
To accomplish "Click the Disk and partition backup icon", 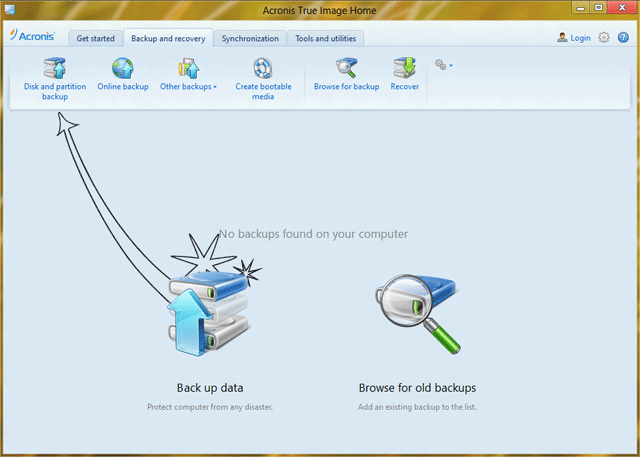I will tap(54, 69).
